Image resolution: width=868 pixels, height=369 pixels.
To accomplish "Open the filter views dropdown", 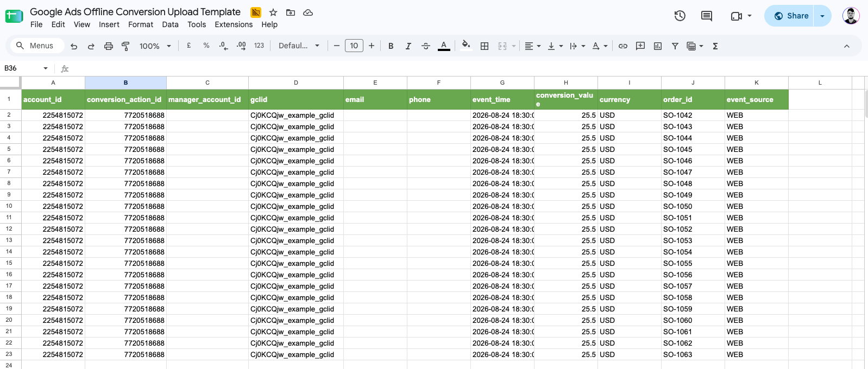I will pos(695,46).
